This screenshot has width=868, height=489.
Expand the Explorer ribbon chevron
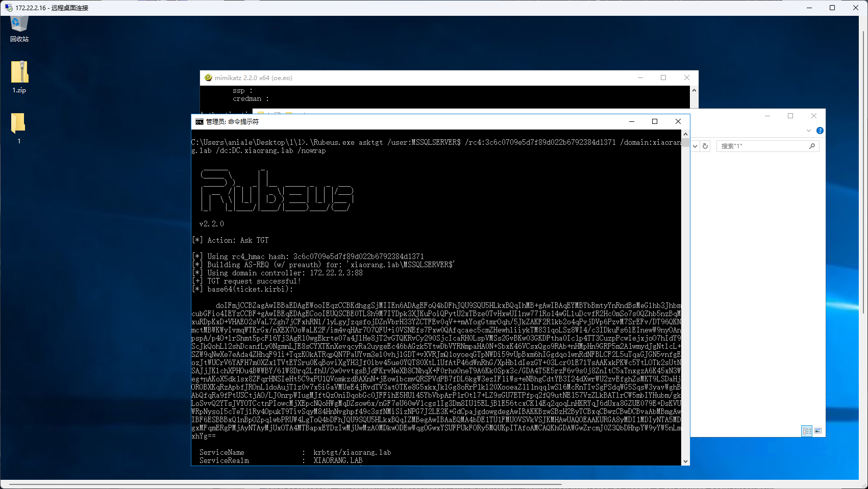pyautogui.click(x=808, y=131)
